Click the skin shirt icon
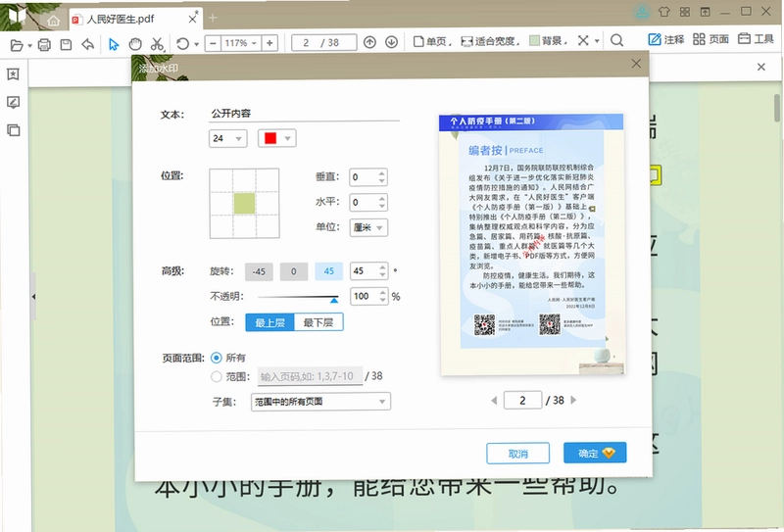Image resolution: width=784 pixels, height=532 pixels. pyautogui.click(x=664, y=12)
